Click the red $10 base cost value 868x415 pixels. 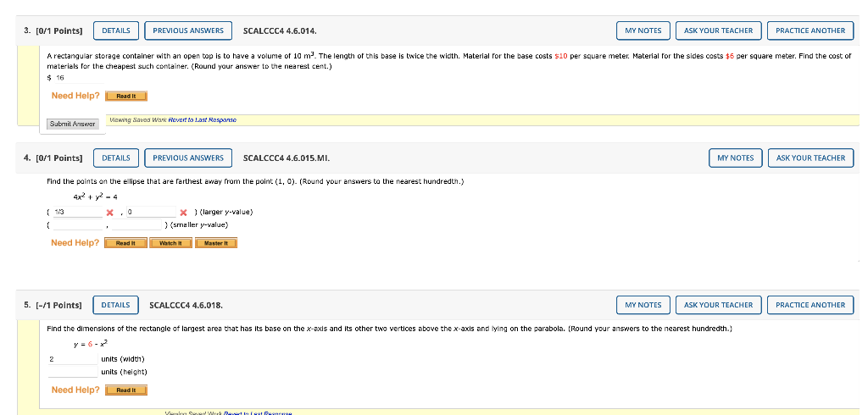tap(561, 57)
